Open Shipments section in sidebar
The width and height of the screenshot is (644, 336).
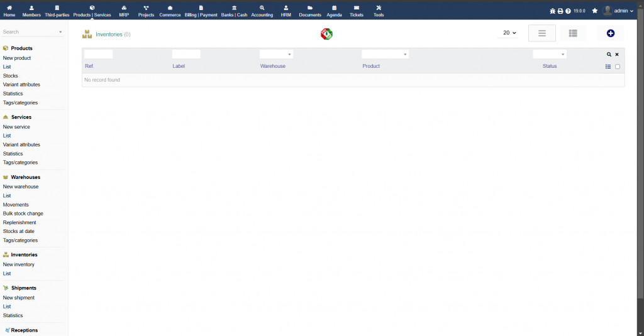(x=23, y=288)
